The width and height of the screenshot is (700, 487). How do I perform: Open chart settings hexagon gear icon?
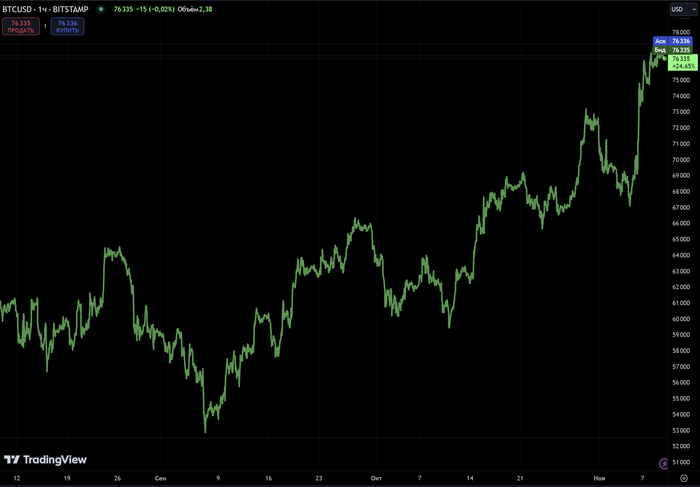coord(683,478)
